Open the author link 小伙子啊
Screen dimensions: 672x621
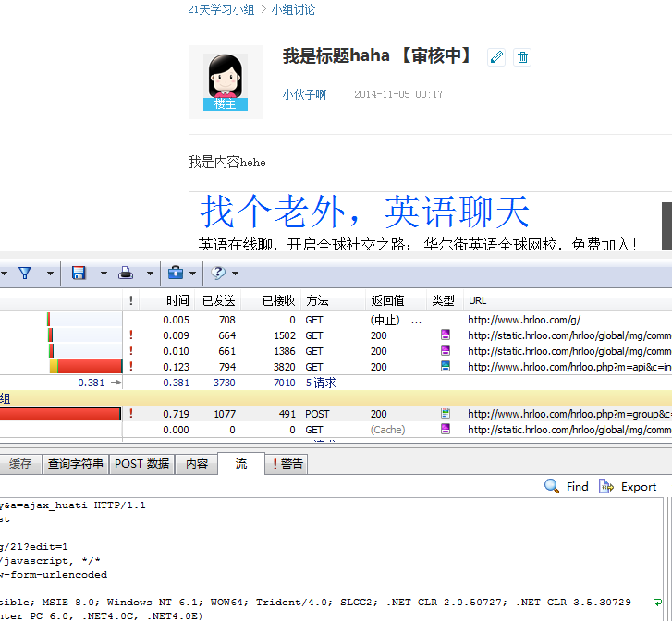pos(304,94)
